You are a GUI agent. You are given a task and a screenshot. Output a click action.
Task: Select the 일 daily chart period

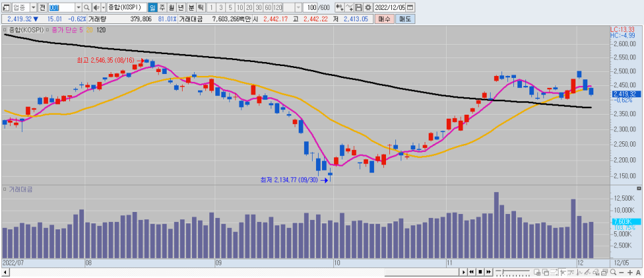153,7
